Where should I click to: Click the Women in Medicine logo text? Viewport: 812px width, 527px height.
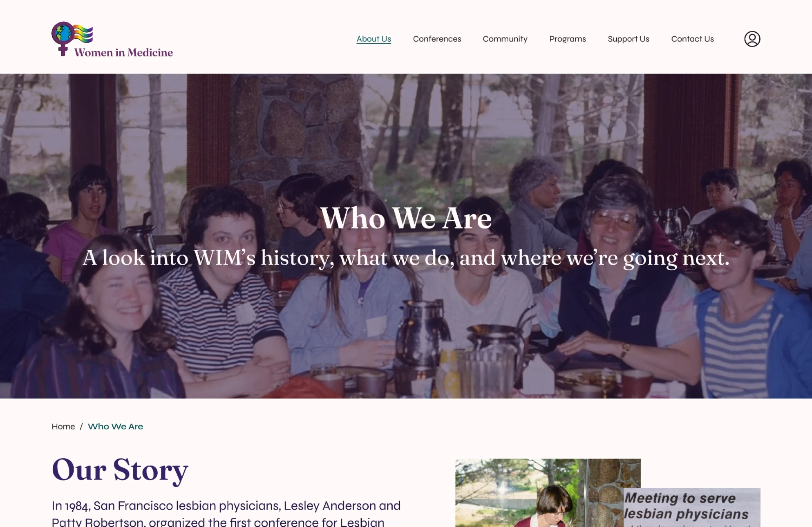point(124,52)
